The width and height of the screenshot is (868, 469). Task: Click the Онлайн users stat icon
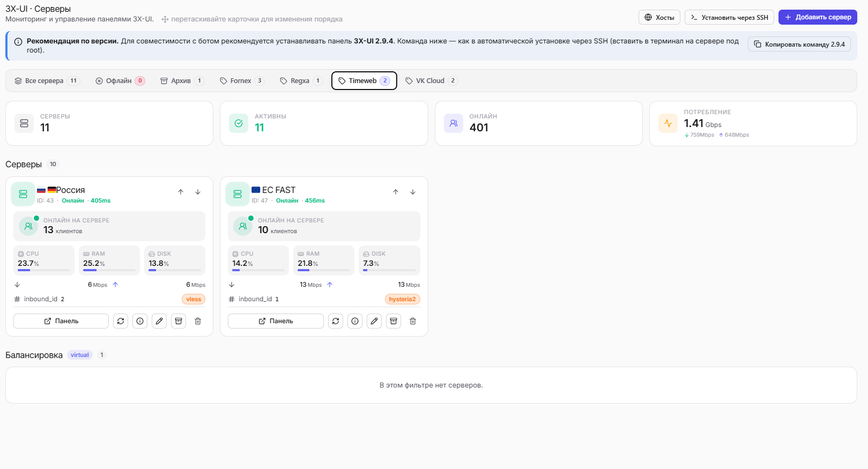coord(454,123)
